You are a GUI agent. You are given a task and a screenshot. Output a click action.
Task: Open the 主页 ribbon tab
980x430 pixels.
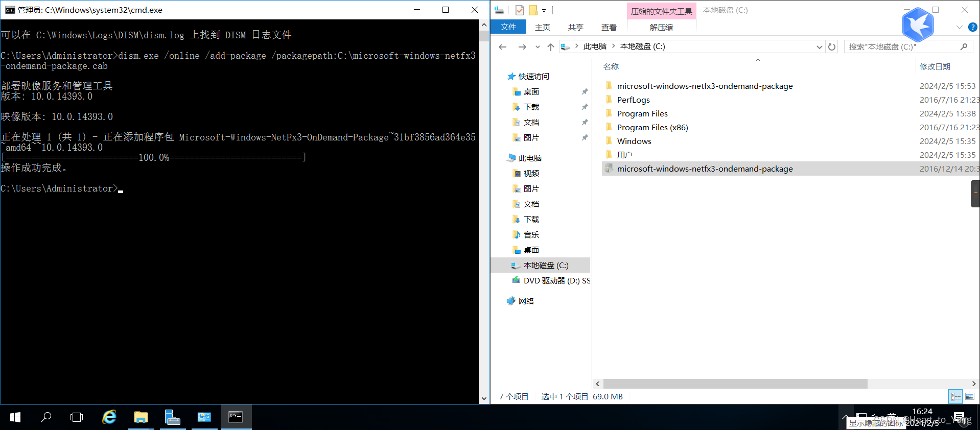543,28
